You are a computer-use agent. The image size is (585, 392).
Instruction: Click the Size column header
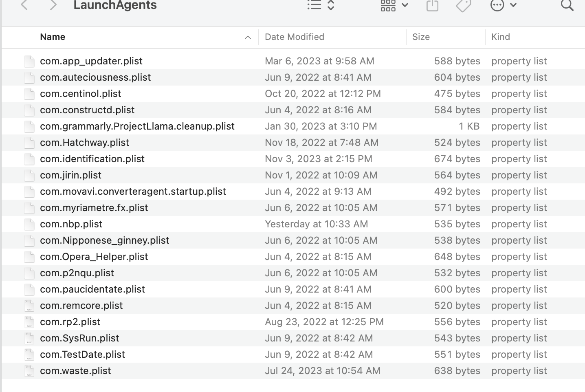(x=421, y=37)
